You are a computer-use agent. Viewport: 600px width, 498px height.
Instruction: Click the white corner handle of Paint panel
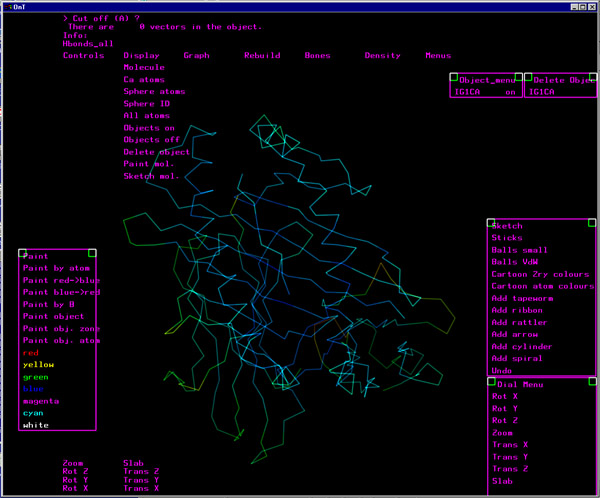click(x=23, y=254)
